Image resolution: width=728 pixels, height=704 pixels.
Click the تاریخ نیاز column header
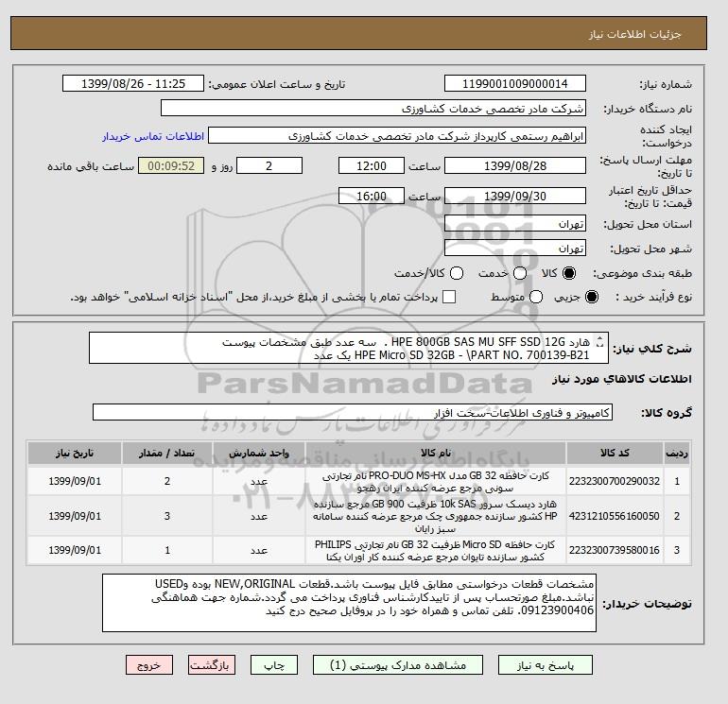(x=75, y=453)
